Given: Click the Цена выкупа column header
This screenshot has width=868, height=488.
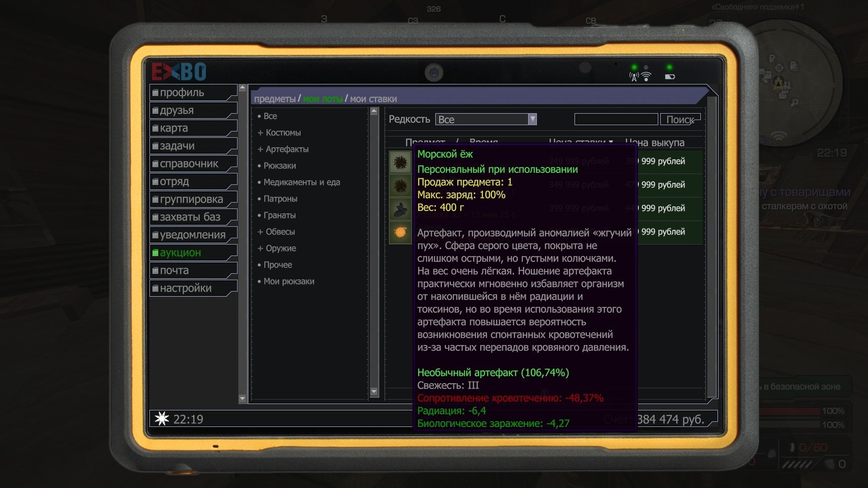Looking at the screenshot, I should coord(654,142).
